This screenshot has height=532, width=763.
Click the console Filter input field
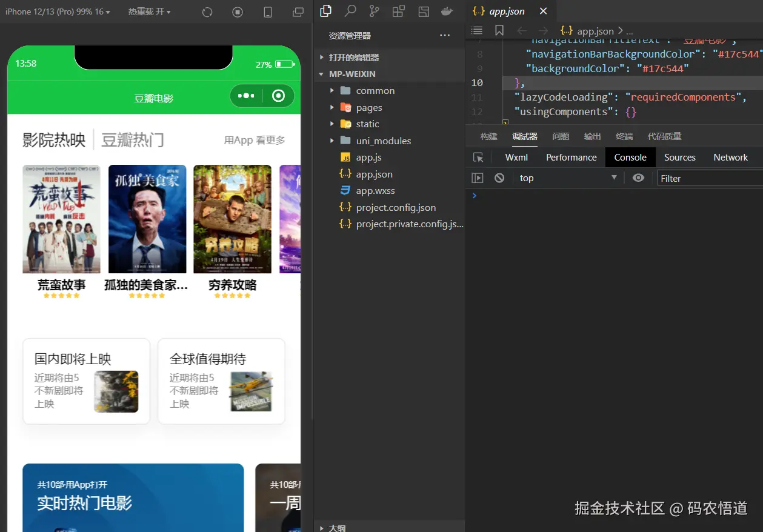(710, 178)
